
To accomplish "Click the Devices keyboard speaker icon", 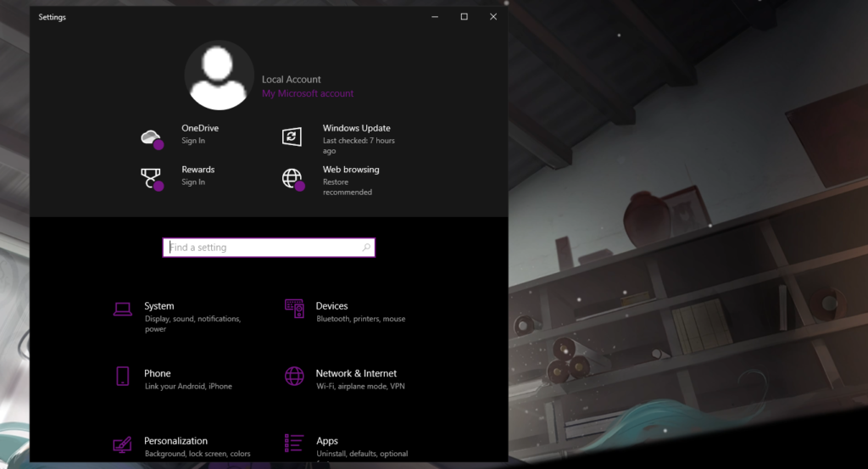I will pos(294,309).
